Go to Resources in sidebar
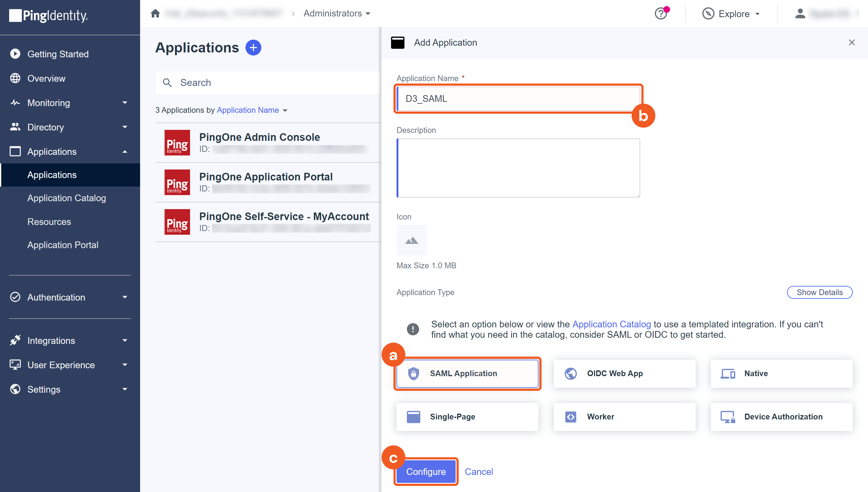 (49, 222)
